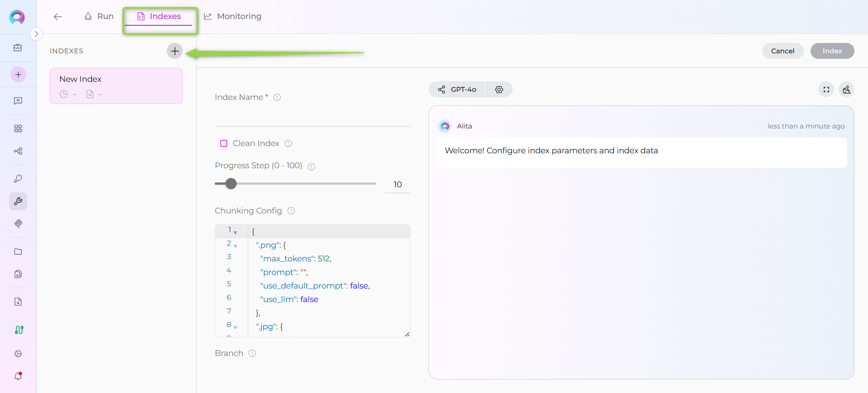
Task: Collapse the ".png" block fold arrow
Action: (235, 246)
